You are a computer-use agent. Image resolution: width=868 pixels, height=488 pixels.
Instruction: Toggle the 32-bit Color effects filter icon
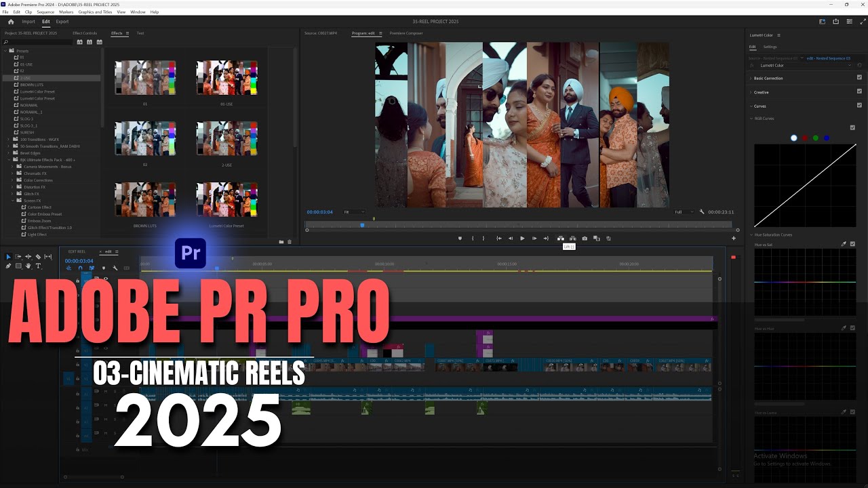pyautogui.click(x=88, y=42)
